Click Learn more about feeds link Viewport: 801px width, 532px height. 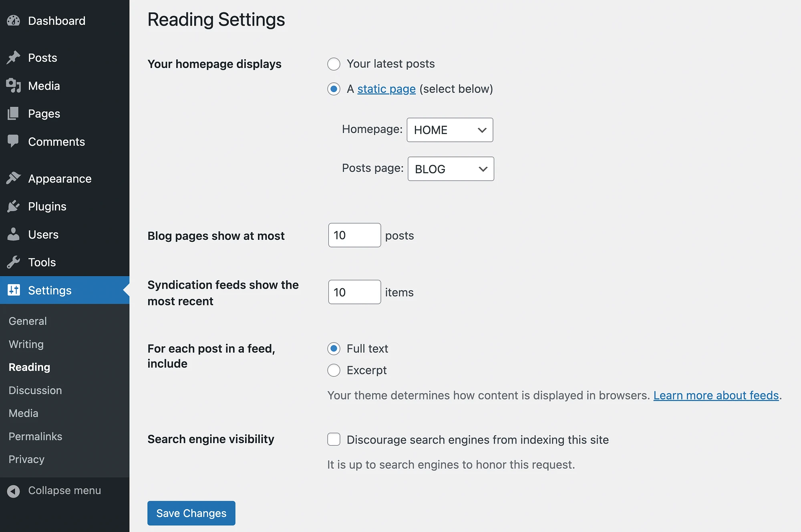click(716, 394)
